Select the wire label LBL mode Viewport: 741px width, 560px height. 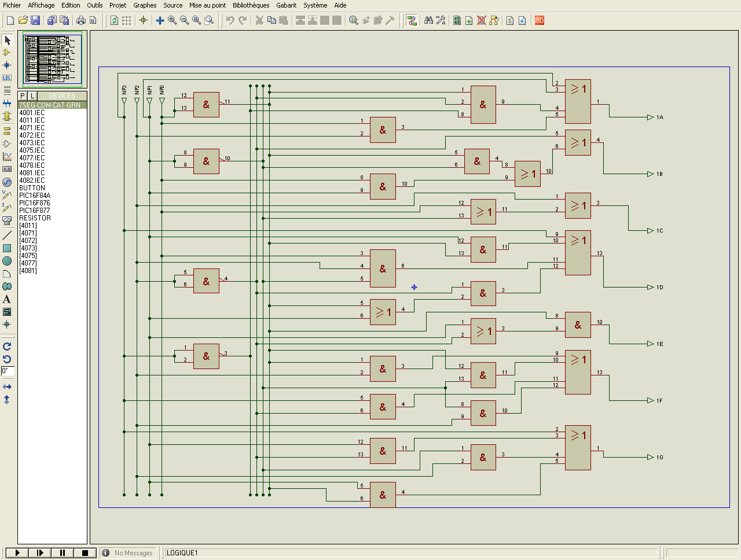(x=7, y=78)
